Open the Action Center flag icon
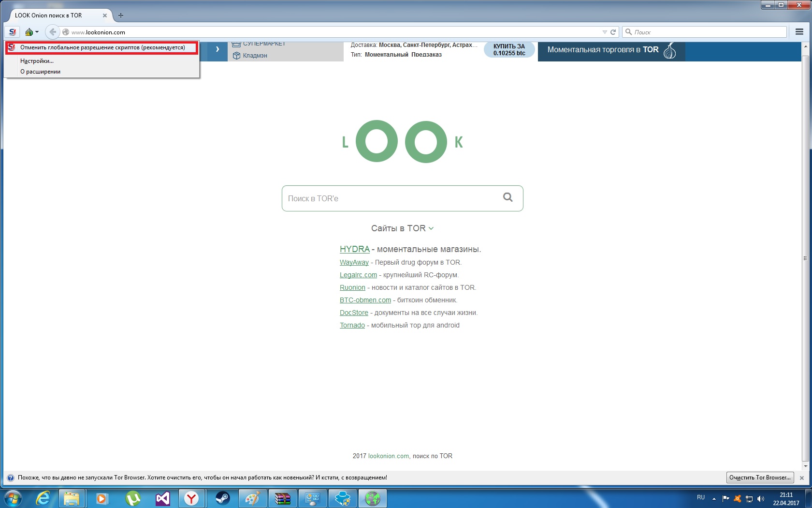This screenshot has height=508, width=812. coord(725,498)
